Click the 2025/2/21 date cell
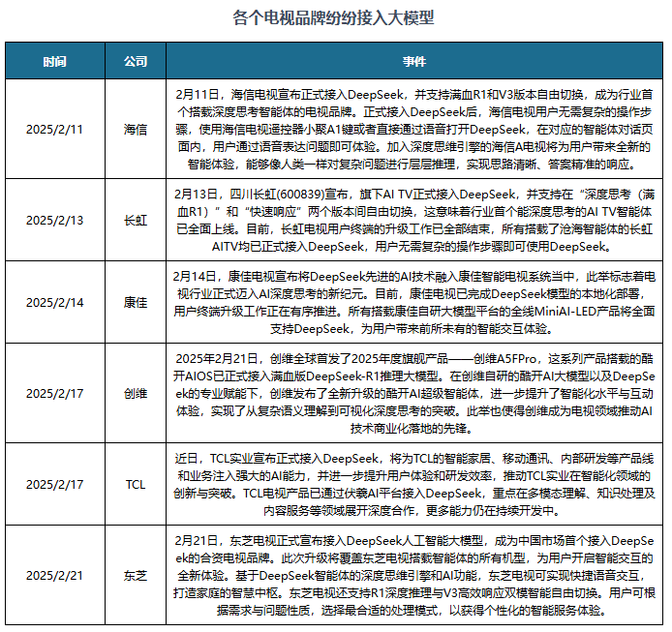 (x=55, y=574)
